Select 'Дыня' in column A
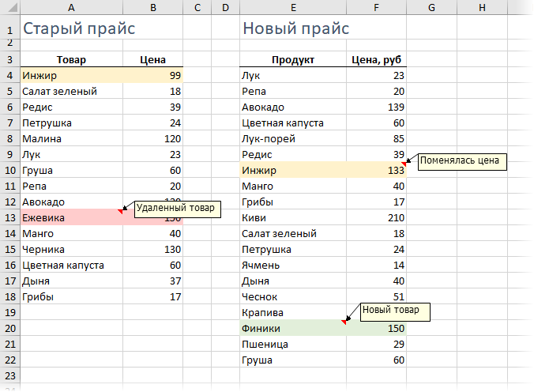Image resolution: width=534 pixels, height=392 pixels. [72, 281]
